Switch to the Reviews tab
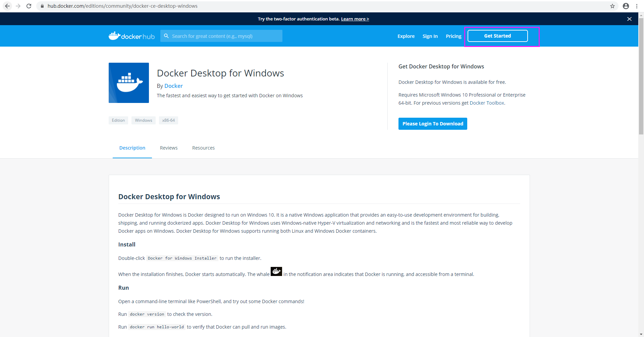The width and height of the screenshot is (644, 337). click(168, 148)
